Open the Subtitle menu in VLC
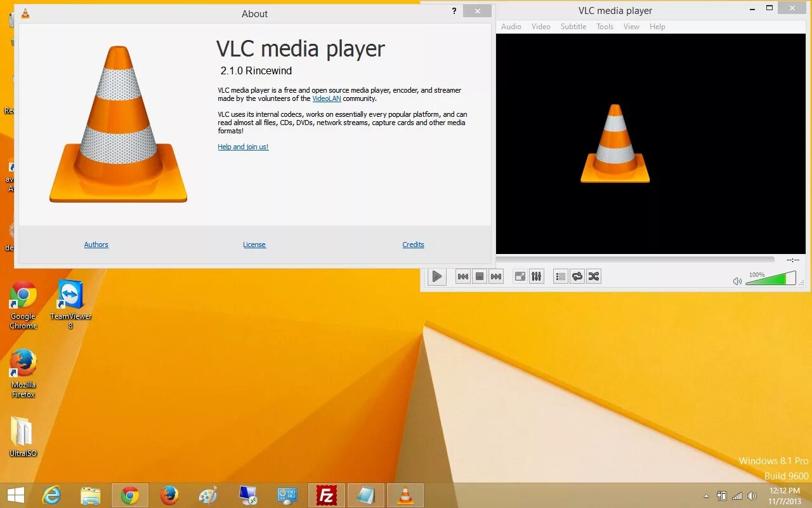Viewport: 812px width, 508px height. coord(573,27)
